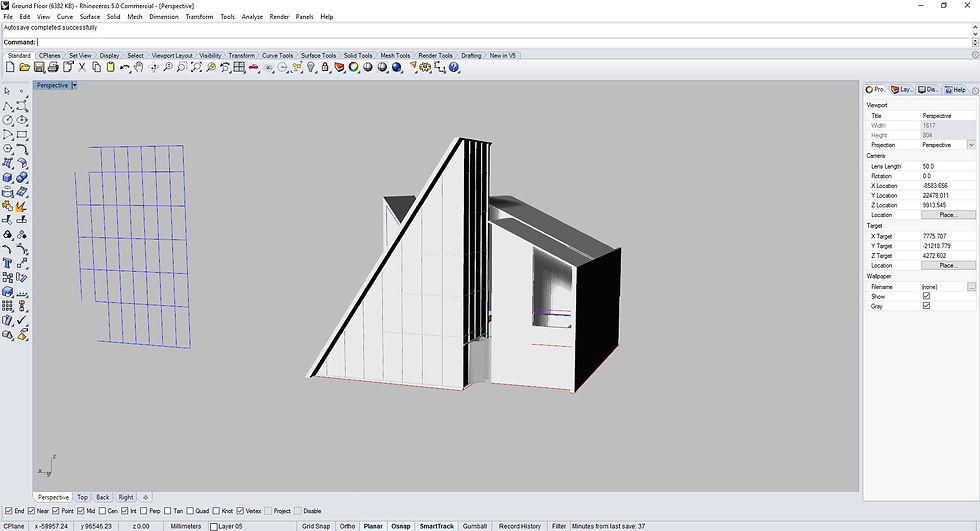The image size is (980, 531).
Task: Click the Cut scissors icon
Action: (x=82, y=67)
